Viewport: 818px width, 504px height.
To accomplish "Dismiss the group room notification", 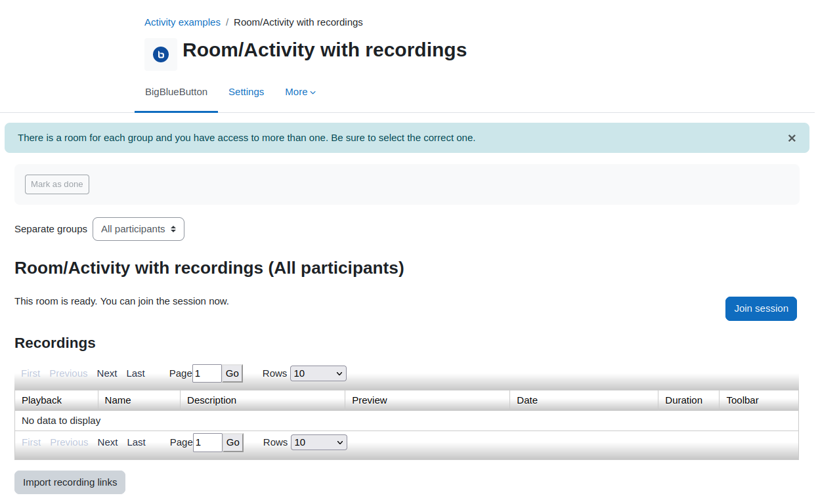I will click(792, 138).
